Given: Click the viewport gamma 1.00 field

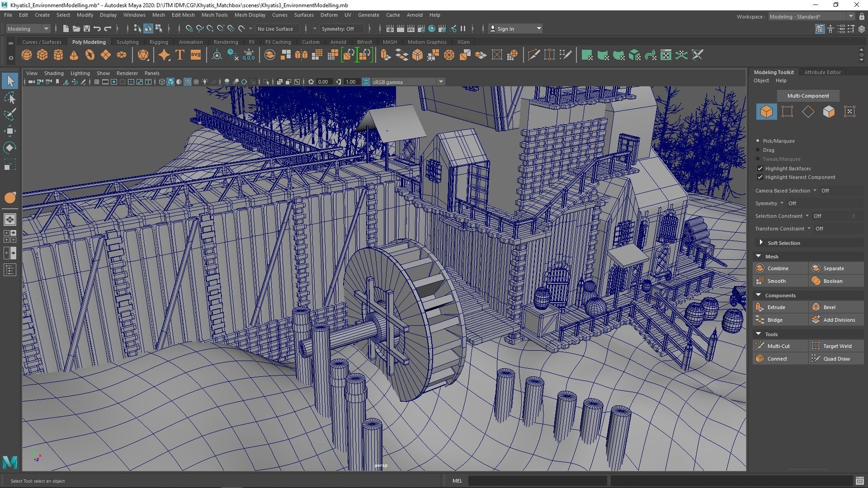Looking at the screenshot, I should pos(351,82).
